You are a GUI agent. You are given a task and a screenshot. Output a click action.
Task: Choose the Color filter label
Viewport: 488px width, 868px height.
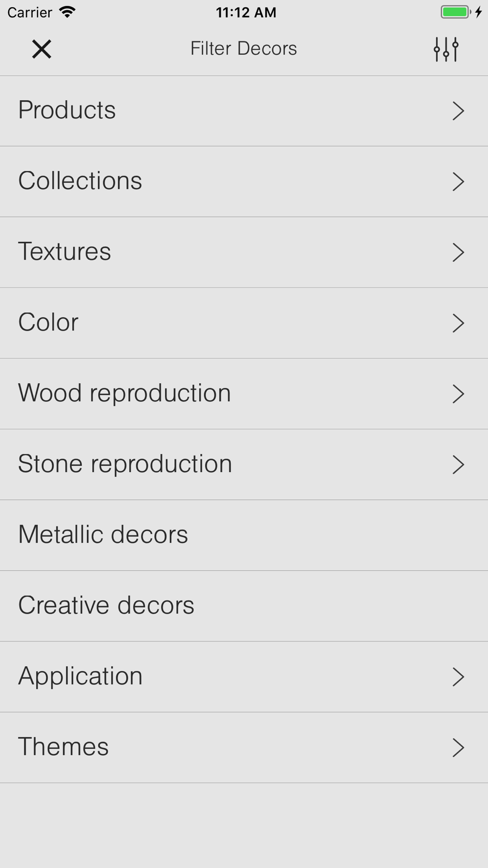(x=48, y=322)
